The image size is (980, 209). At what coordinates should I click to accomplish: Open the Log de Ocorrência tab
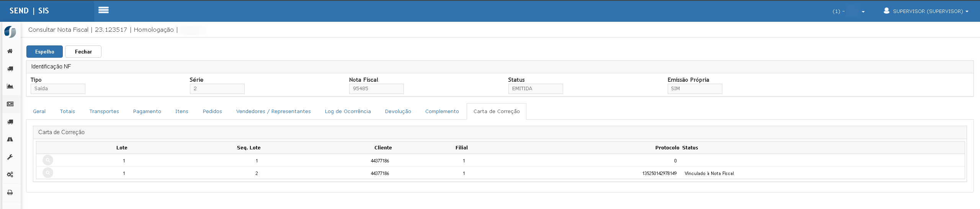click(x=348, y=112)
